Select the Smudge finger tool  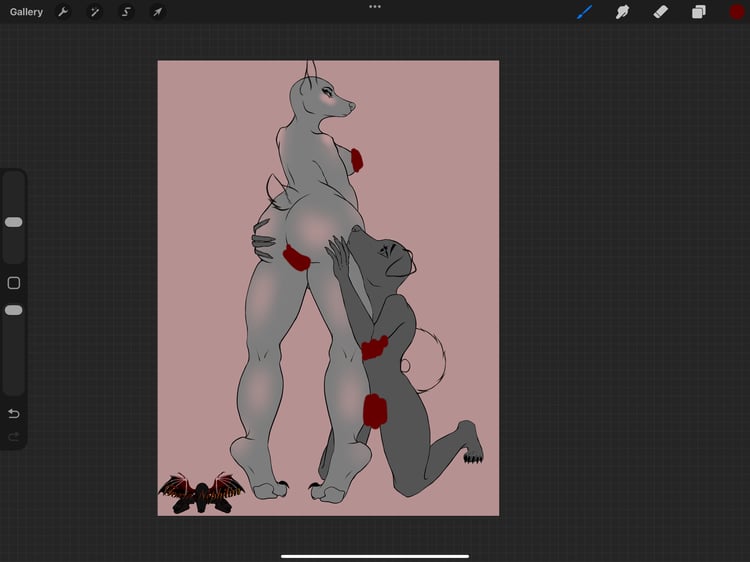coord(622,12)
